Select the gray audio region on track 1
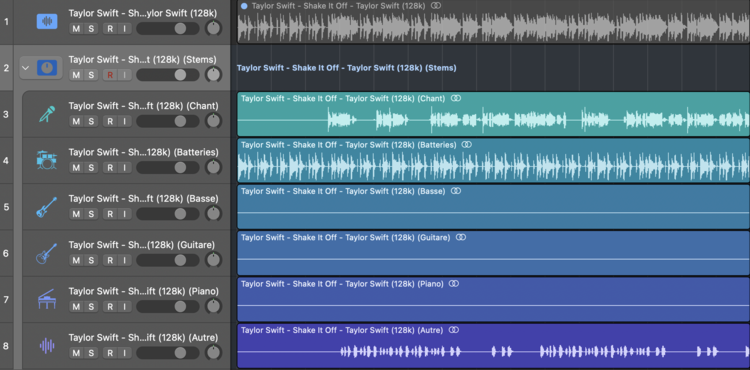Screen dimensions: 750x370 click(493, 22)
